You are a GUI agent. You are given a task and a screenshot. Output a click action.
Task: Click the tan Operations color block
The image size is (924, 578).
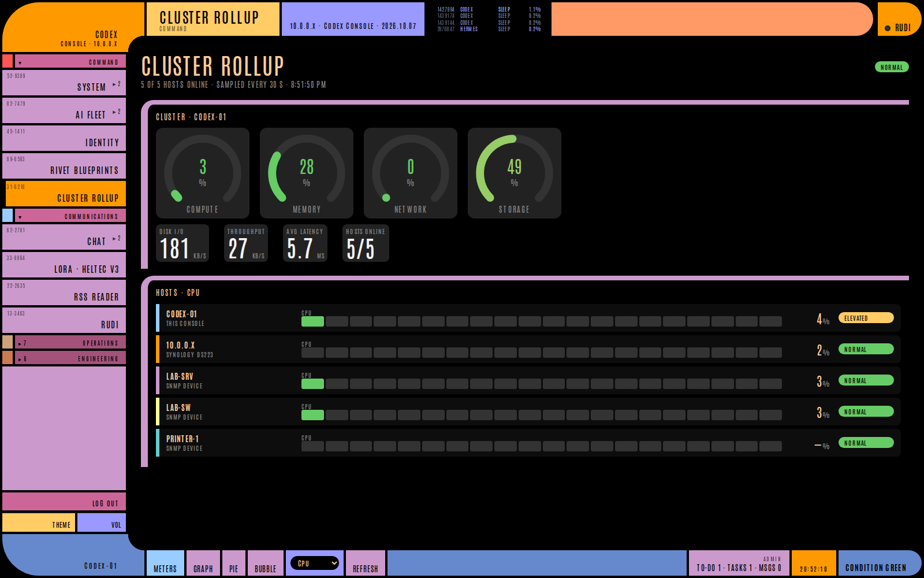(8, 342)
